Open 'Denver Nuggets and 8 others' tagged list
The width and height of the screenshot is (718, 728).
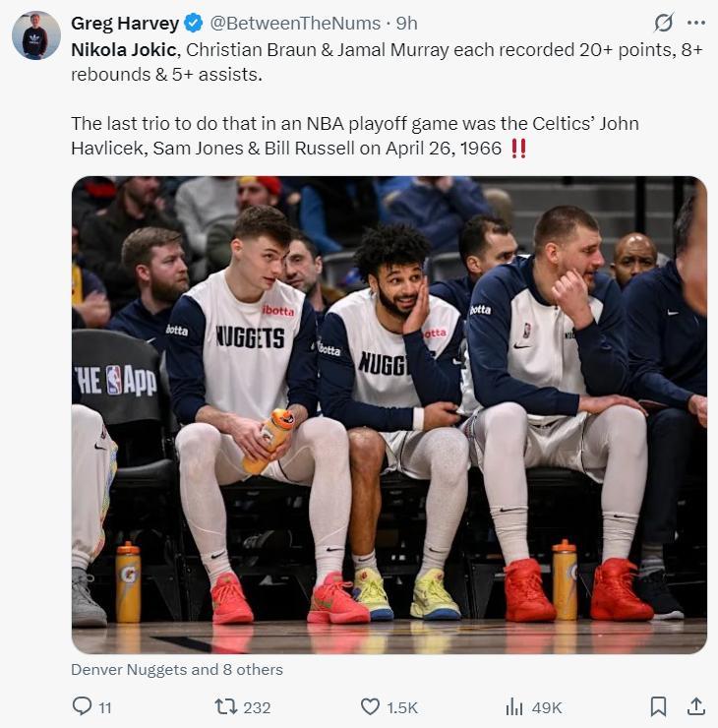point(177,670)
